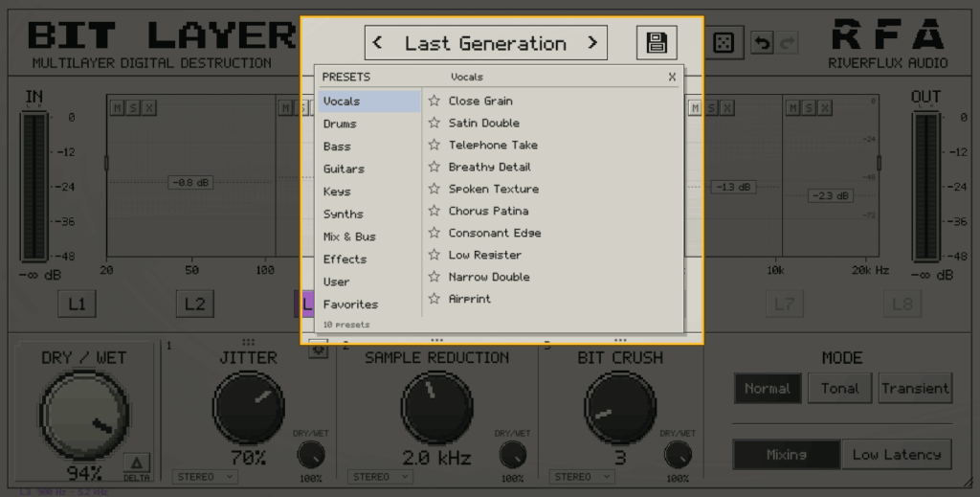Click the resize grip at window corner
Screen dimensions: 980x497
(969, 483)
